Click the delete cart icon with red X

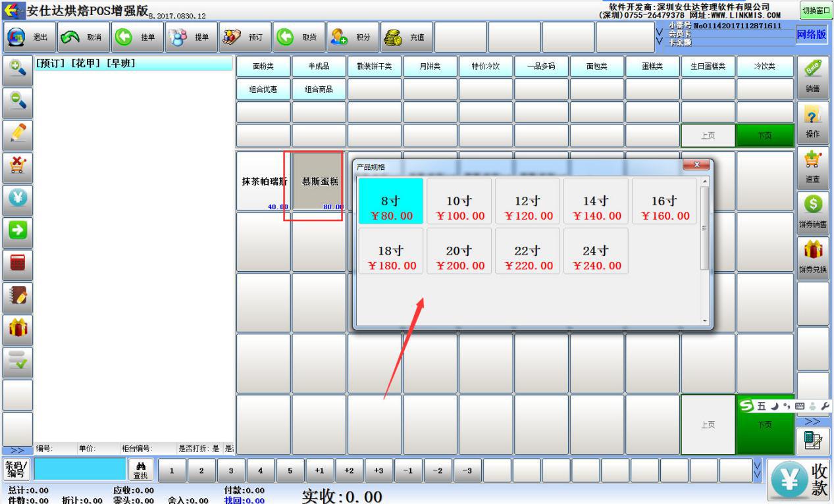pyautogui.click(x=17, y=166)
